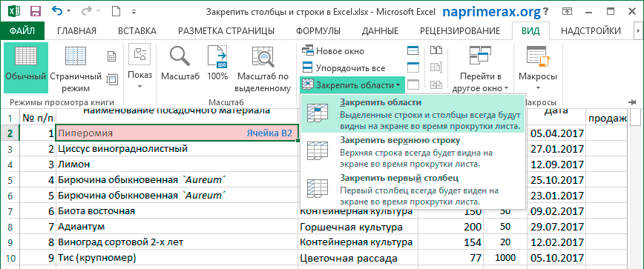The image size is (644, 269).
Task: Select row header 2
Action: tap(10, 133)
